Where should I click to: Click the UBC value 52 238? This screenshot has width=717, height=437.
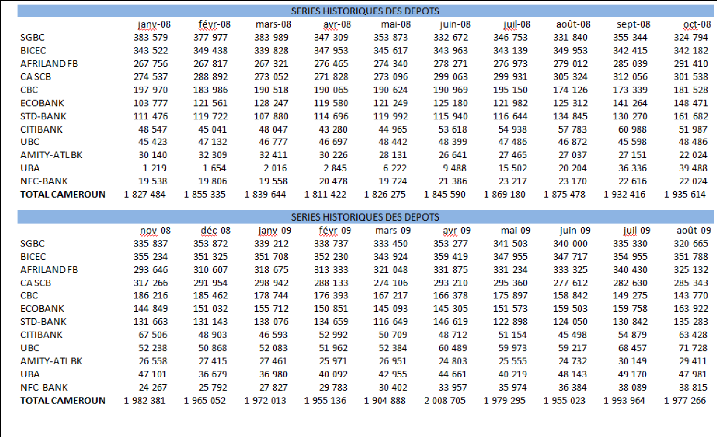pyautogui.click(x=153, y=348)
